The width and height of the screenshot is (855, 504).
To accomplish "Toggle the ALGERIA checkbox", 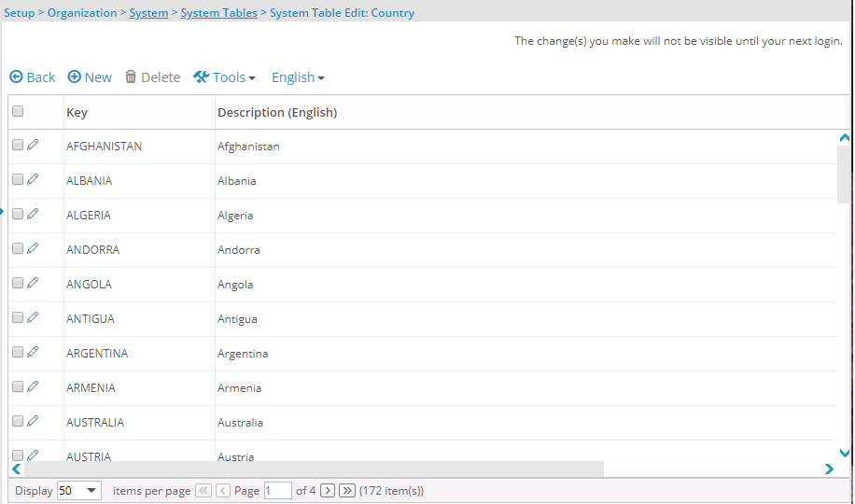I will tap(18, 214).
